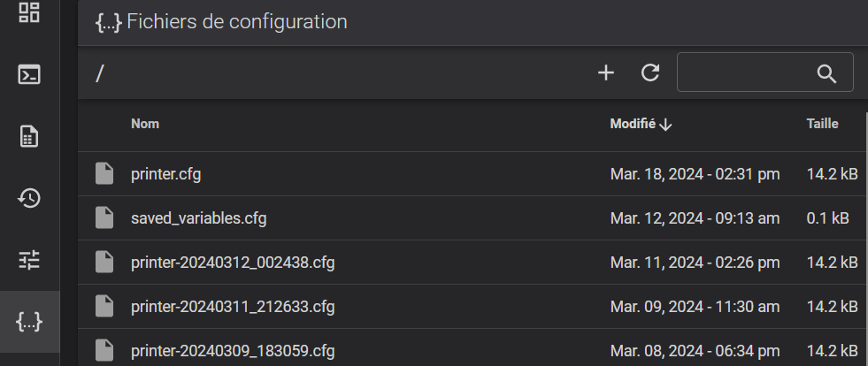Open the printer-20240311_212633.cfg backup

pyautogui.click(x=233, y=307)
